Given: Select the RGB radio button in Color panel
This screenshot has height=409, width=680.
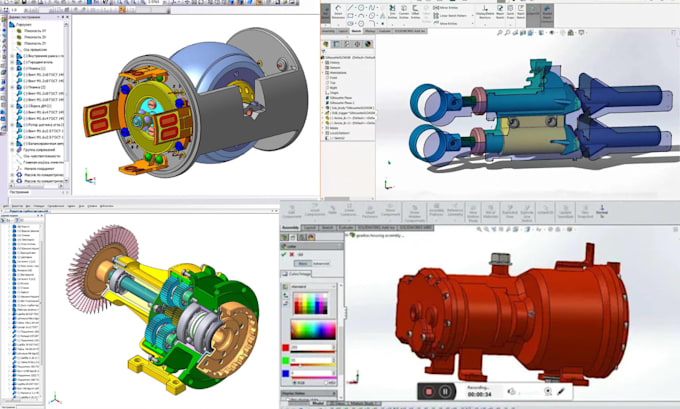Looking at the screenshot, I should pos(295,383).
